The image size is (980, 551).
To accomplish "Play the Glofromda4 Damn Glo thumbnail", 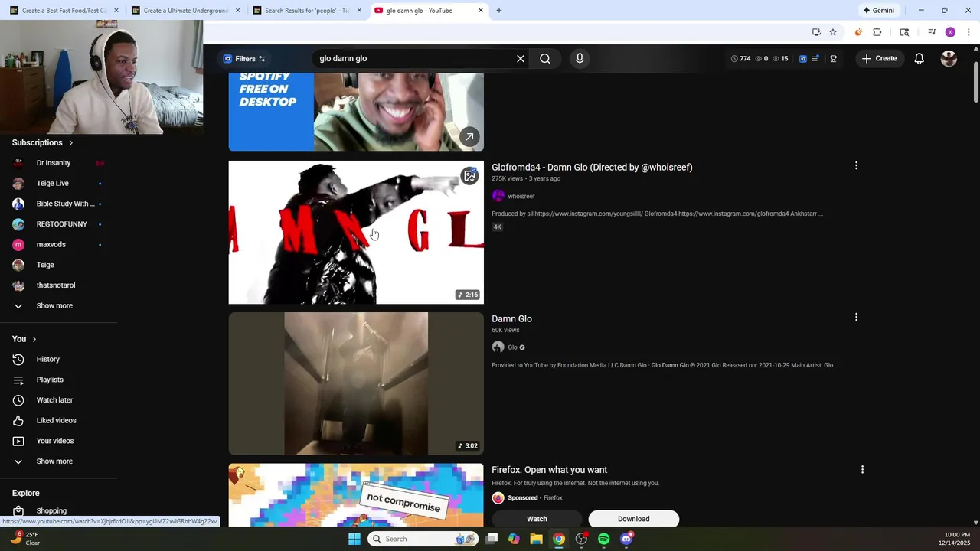I will [x=356, y=232].
